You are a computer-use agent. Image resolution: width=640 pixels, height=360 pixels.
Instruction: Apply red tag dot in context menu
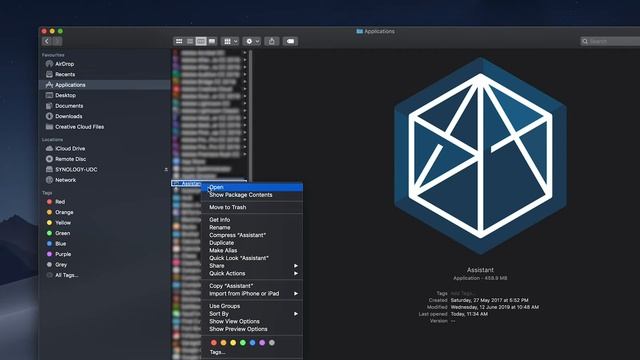click(x=213, y=343)
